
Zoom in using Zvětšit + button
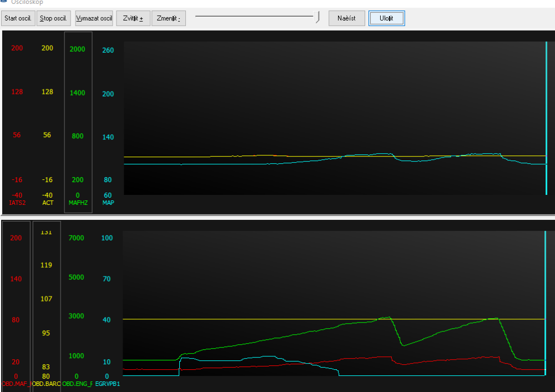[x=133, y=18]
